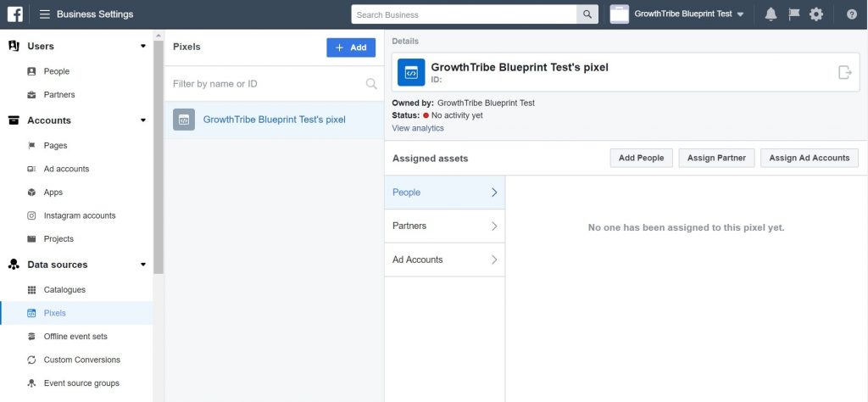Open the notifications bell icon
868x402 pixels.
[771, 14]
